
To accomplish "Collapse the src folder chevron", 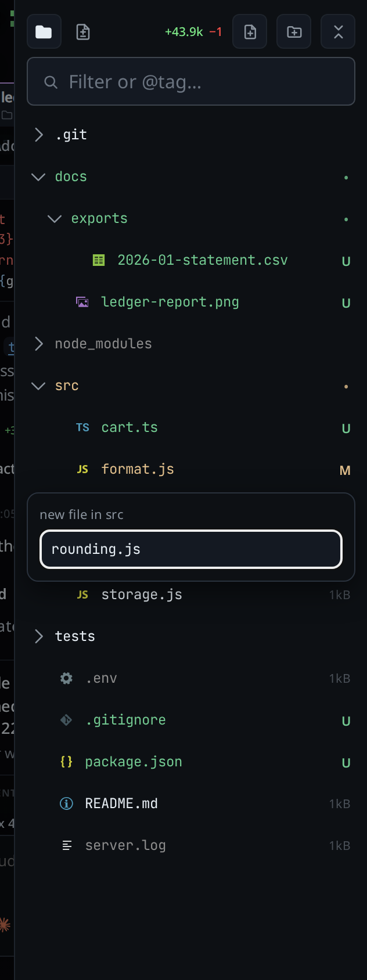I will pos(38,385).
